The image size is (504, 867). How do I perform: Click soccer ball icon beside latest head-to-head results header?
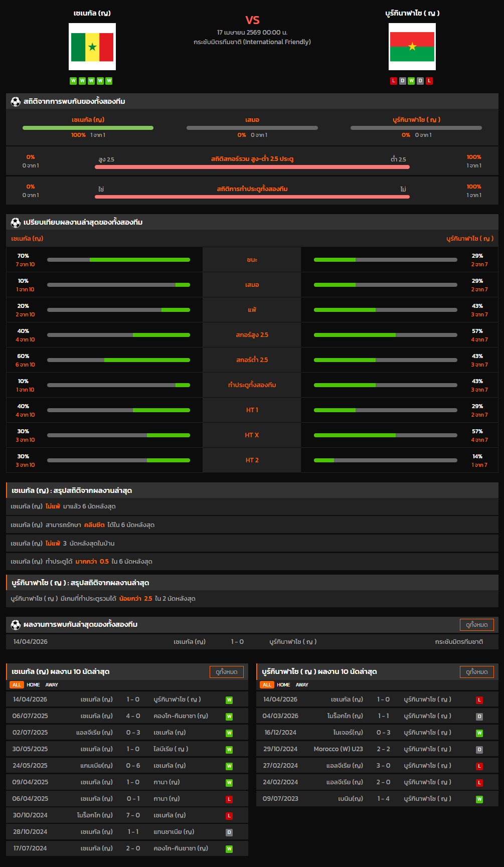pyautogui.click(x=16, y=625)
